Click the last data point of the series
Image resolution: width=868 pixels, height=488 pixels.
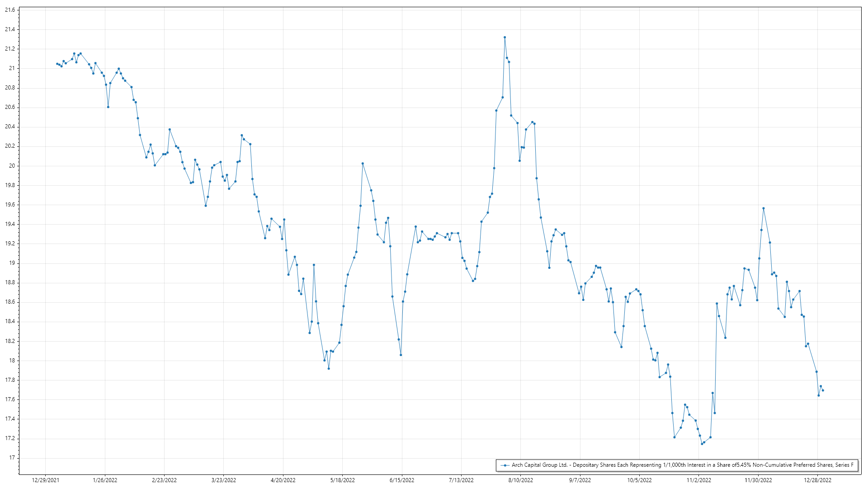[x=823, y=390]
